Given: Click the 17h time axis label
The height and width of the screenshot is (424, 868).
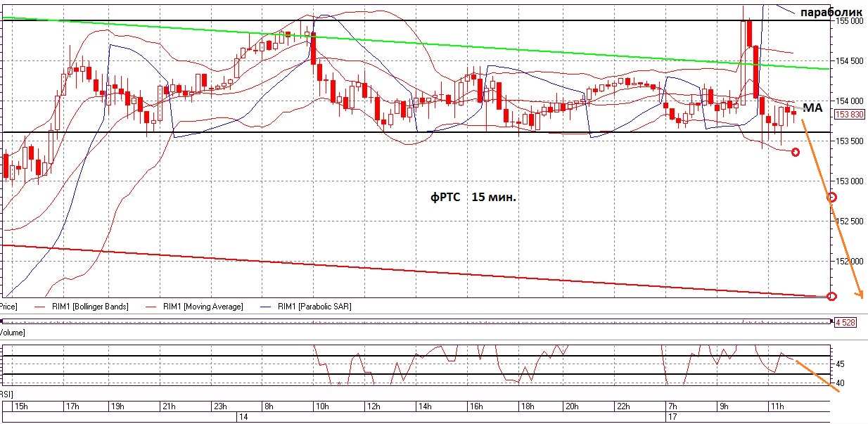Looking at the screenshot, I should pyautogui.click(x=72, y=407).
